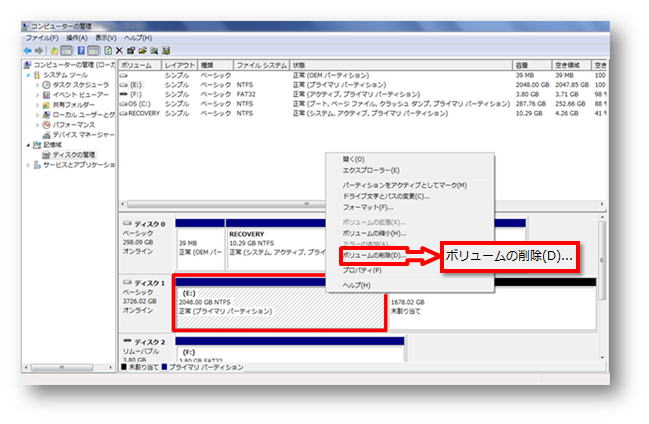The width and height of the screenshot is (649, 424).
Task: Toggle the show/hide console tree toolbar icon
Action: tap(66, 51)
